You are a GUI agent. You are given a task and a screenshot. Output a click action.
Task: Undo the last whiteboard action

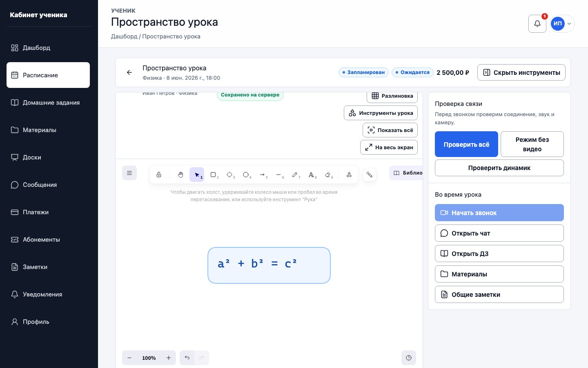(x=187, y=358)
